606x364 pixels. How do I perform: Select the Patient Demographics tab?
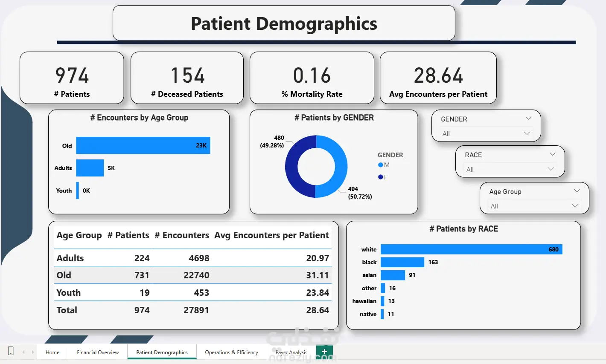162,352
